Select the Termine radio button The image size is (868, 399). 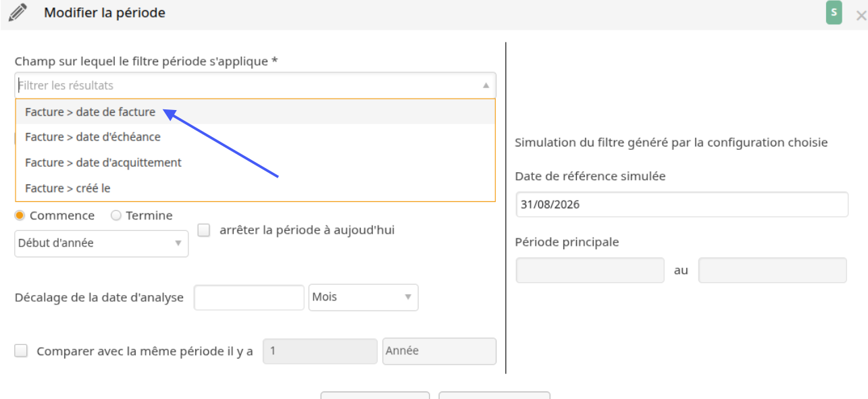(116, 215)
